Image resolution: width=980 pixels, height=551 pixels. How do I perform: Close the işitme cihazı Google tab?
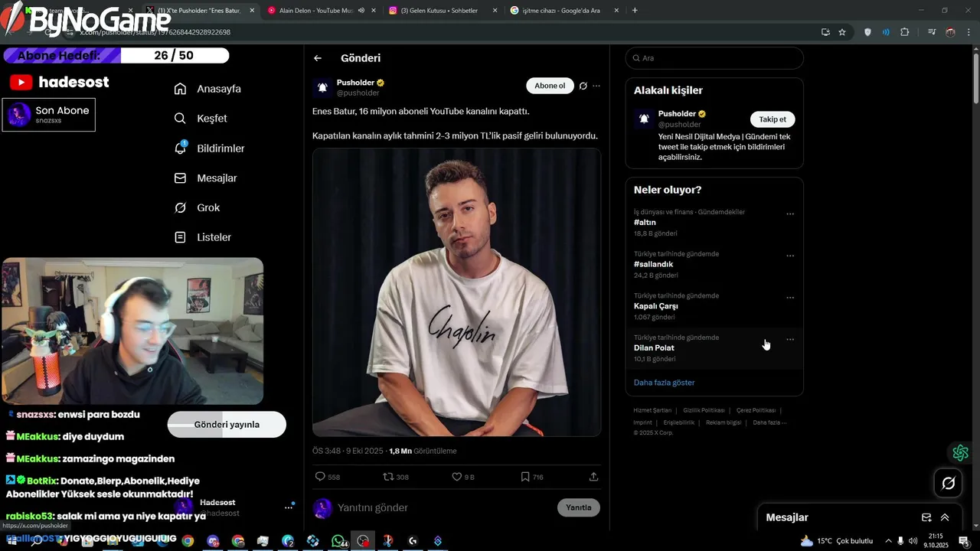click(616, 11)
